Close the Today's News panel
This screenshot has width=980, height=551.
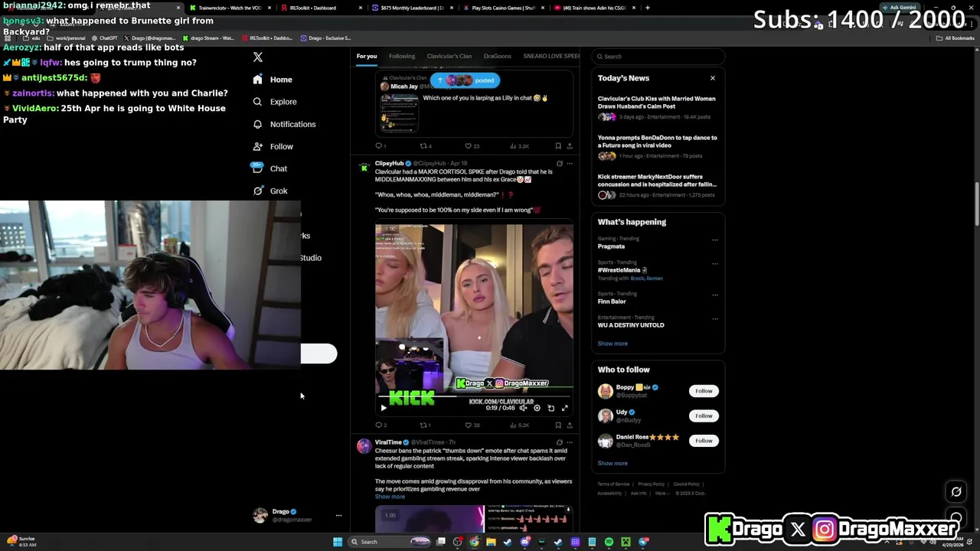713,78
